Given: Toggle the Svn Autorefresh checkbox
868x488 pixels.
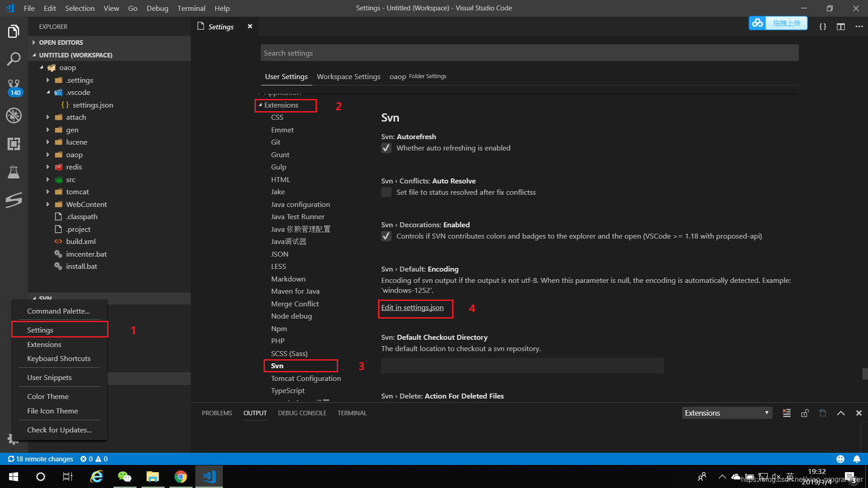Looking at the screenshot, I should (x=386, y=148).
